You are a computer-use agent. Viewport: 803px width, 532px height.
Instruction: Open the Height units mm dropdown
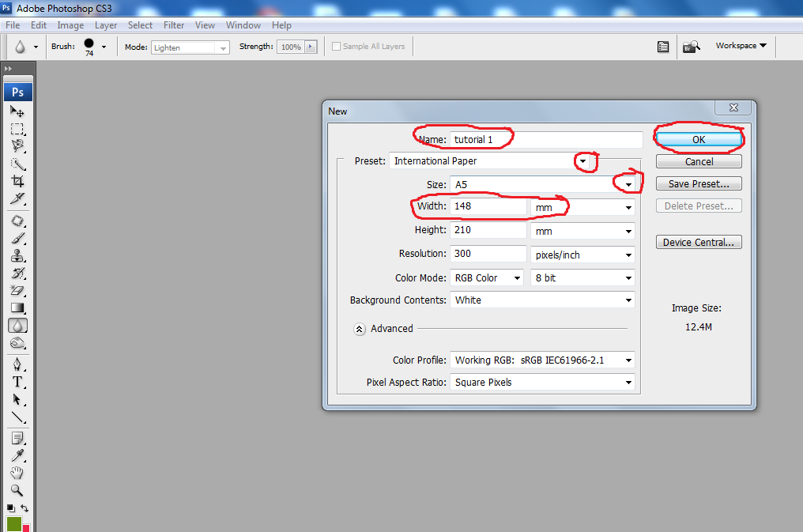(628, 232)
